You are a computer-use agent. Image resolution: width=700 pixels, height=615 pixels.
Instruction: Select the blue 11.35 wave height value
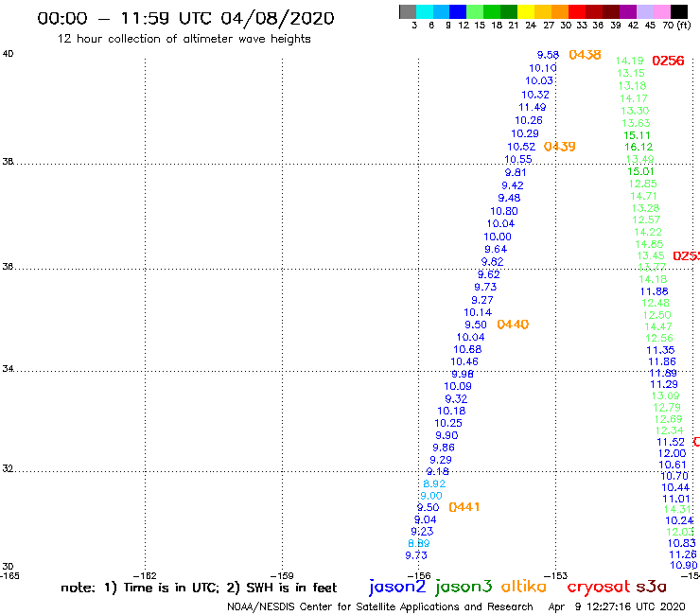660,350
